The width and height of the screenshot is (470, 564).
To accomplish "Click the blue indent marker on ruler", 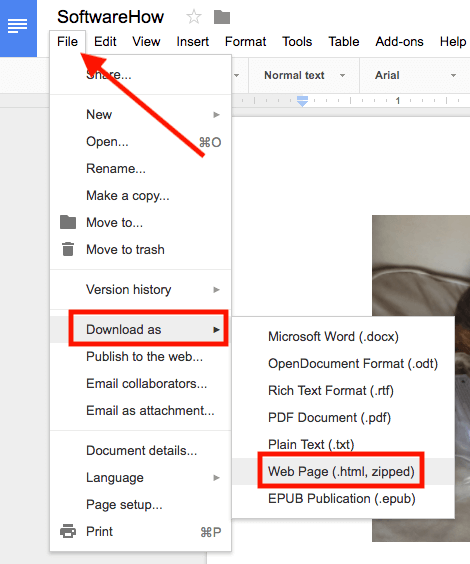I will coord(302,101).
